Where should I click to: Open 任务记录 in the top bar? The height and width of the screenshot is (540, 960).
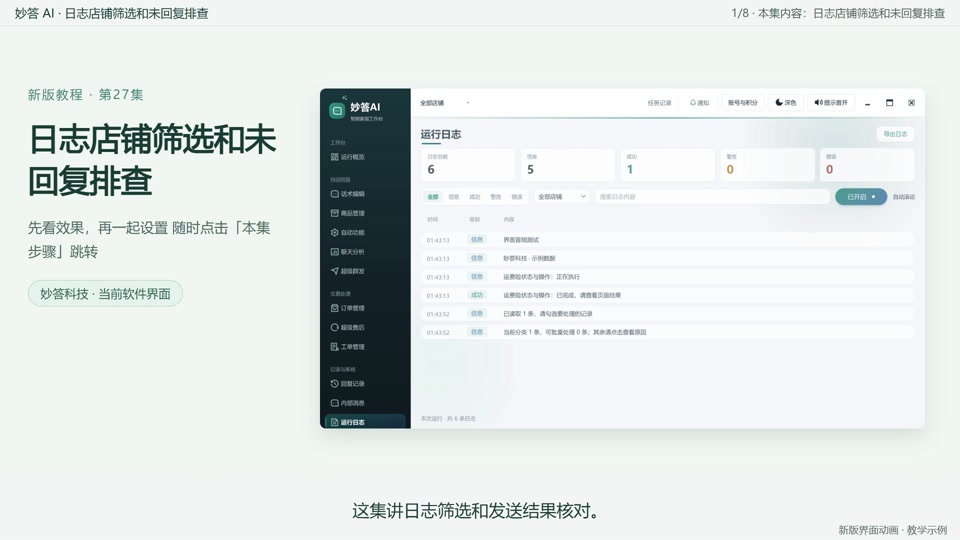[659, 103]
